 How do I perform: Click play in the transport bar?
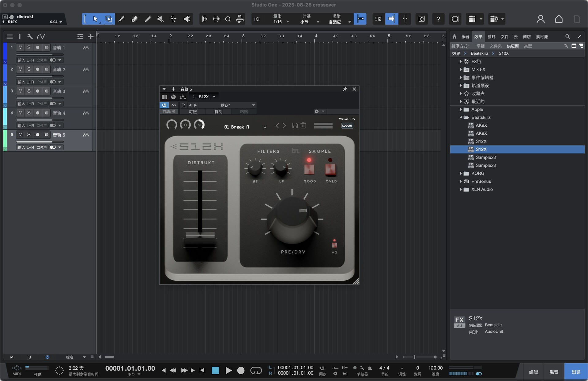(228, 371)
